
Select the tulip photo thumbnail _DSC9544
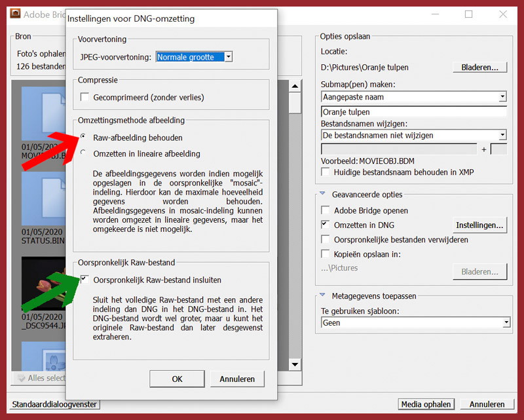[43, 282]
